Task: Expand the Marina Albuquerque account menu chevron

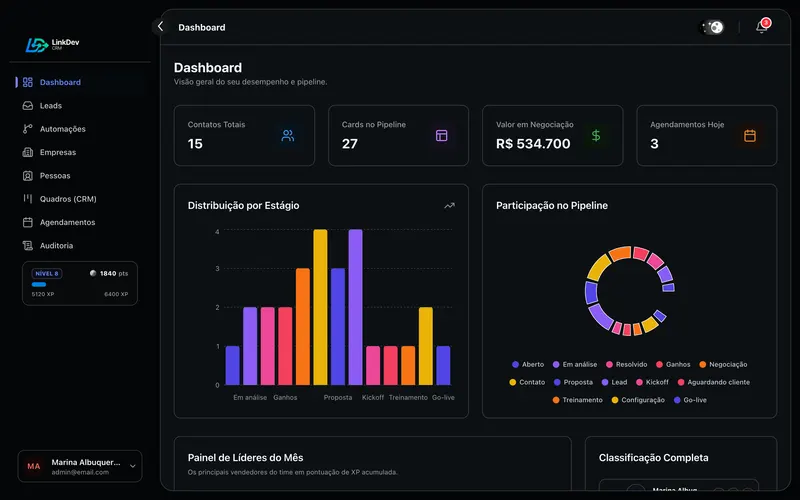Action: coord(133,466)
